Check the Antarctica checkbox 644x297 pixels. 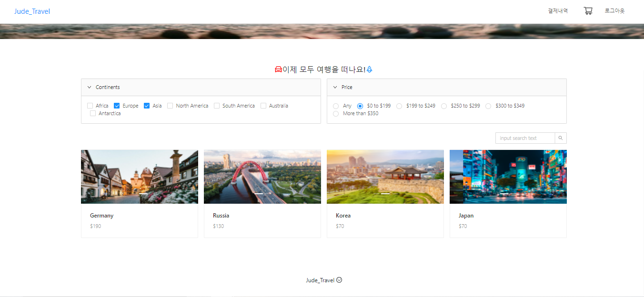[x=93, y=113]
